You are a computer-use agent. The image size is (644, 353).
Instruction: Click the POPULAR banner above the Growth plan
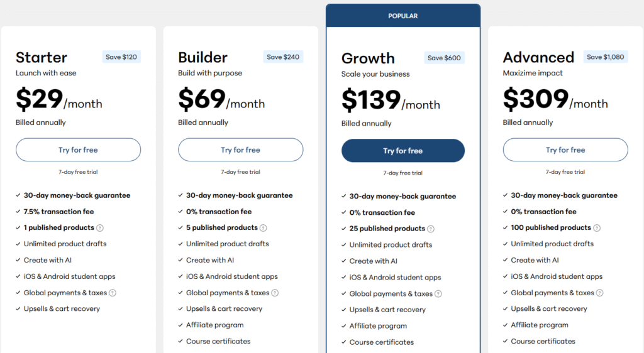pyautogui.click(x=403, y=16)
